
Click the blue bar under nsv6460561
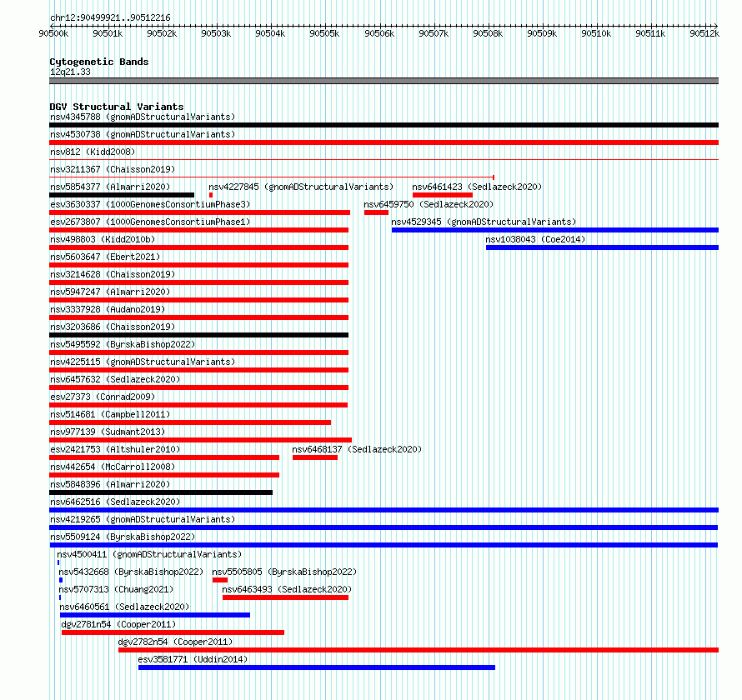[155, 615]
